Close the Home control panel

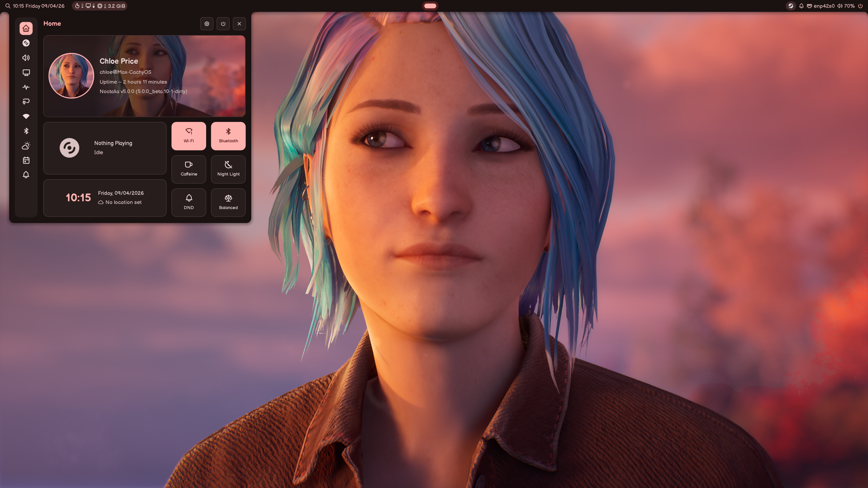(239, 24)
